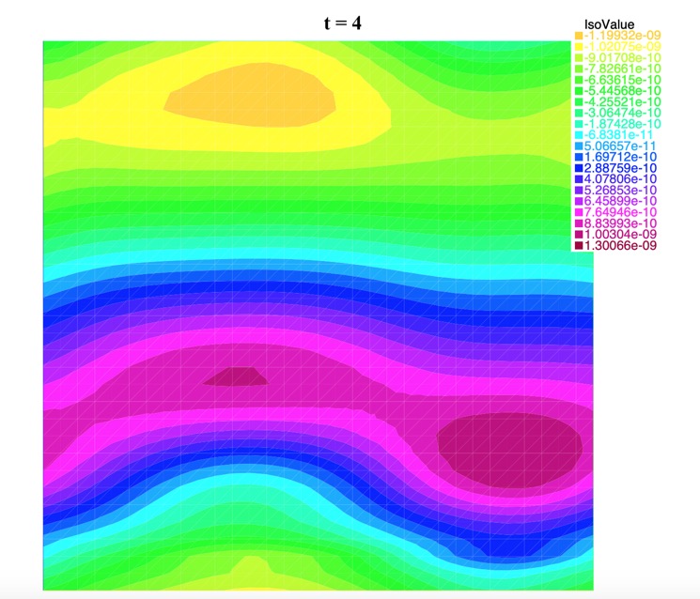Select the swatch beside -4.25521e-10
Viewport: 700px width, 599px height.
pos(579,102)
